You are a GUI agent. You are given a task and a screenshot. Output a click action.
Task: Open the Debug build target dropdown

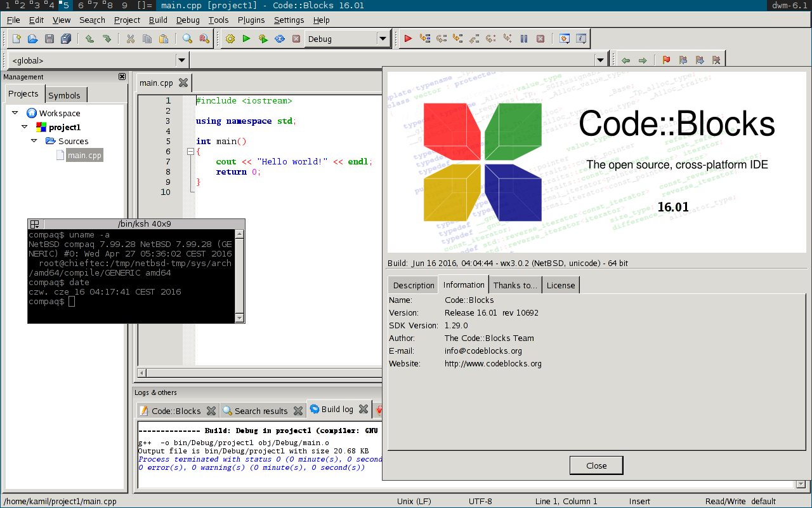tap(383, 39)
